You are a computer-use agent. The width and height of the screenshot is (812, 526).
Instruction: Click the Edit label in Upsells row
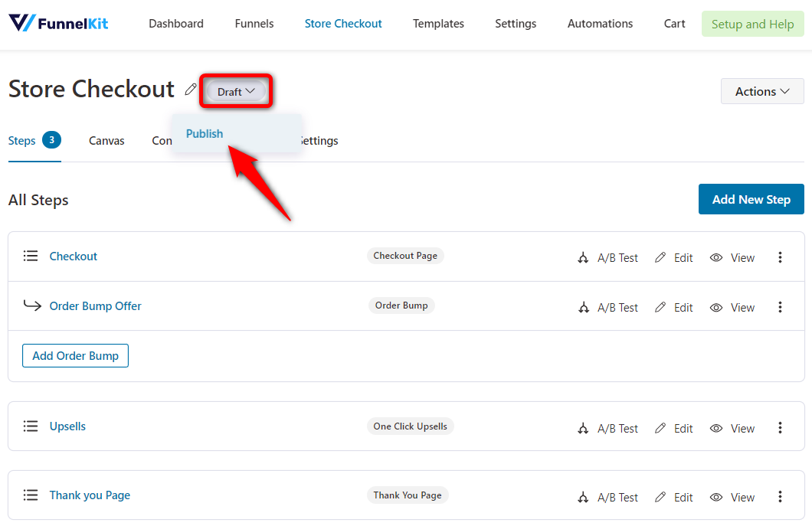point(683,429)
